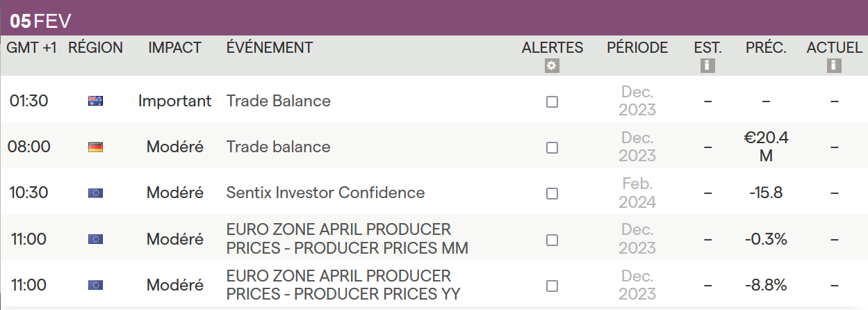This screenshot has height=310, width=868.
Task: Click EU flag for Sentix Investor Confidence
Action: [x=95, y=193]
